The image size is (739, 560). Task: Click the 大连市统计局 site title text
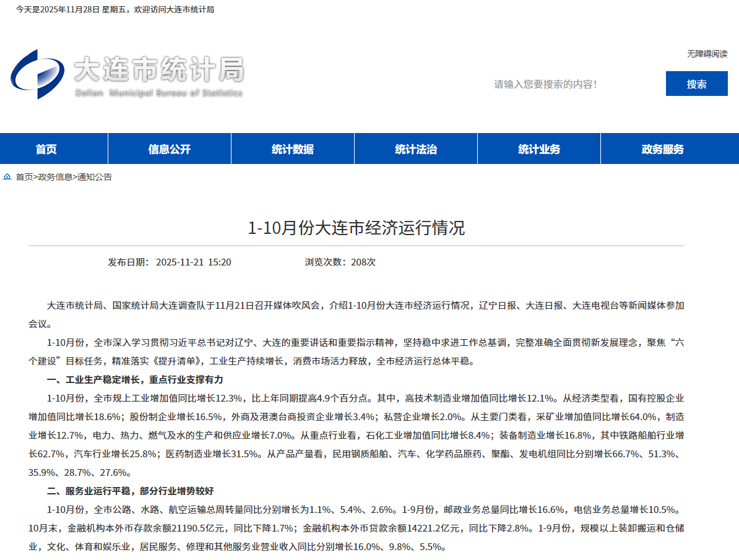coord(158,70)
